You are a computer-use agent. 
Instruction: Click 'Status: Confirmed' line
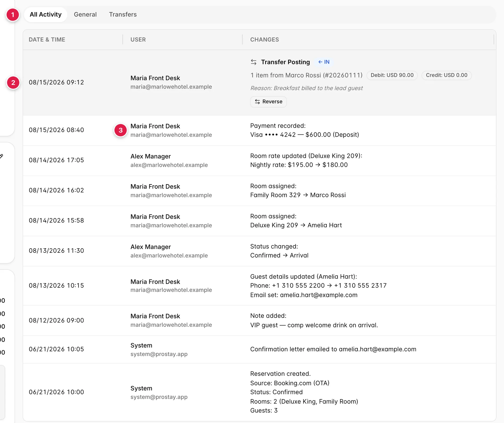[x=276, y=392]
